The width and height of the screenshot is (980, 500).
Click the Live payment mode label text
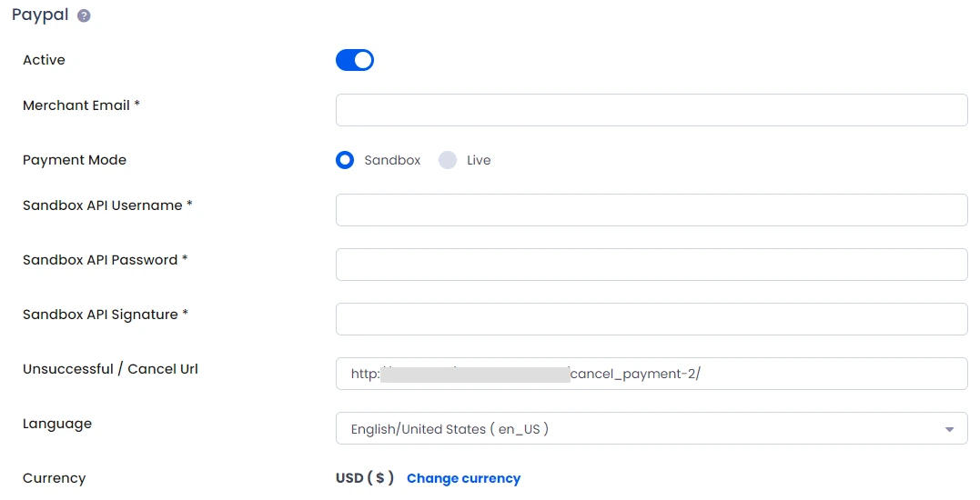pyautogui.click(x=479, y=160)
